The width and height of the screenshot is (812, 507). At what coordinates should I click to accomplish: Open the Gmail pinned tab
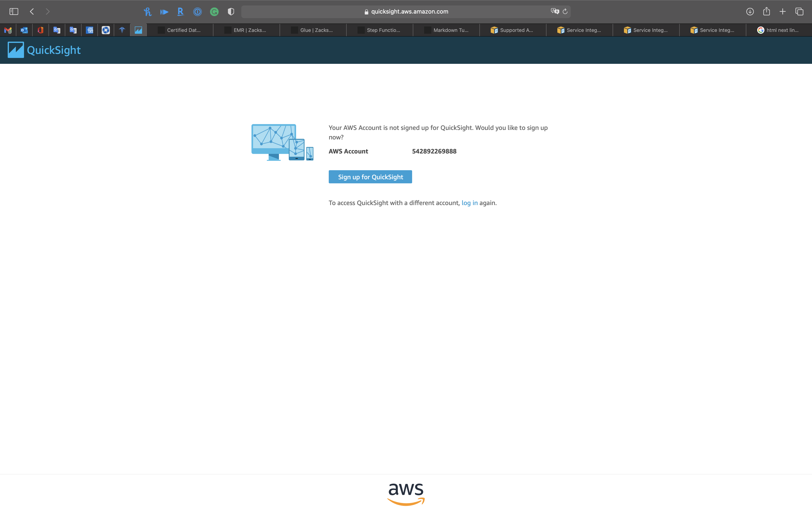click(8, 30)
